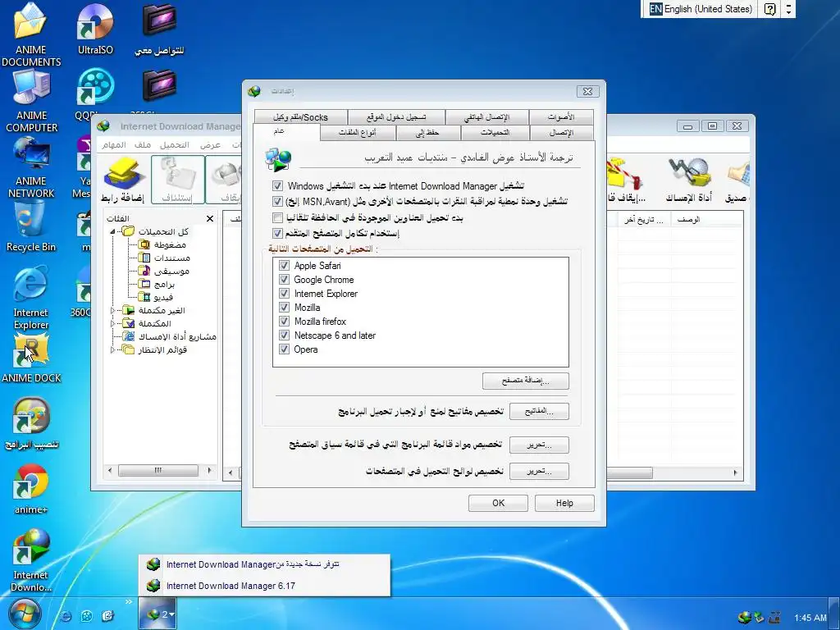
Task: Open ANIME COMPUTER desktop icon
Action: (31, 87)
